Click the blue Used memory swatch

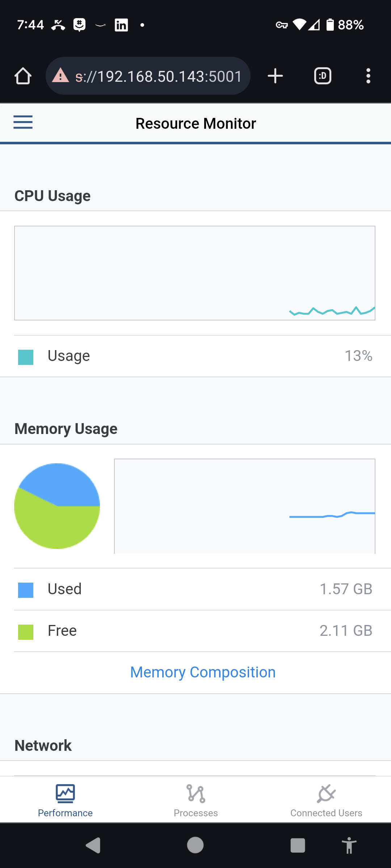pyautogui.click(x=26, y=590)
